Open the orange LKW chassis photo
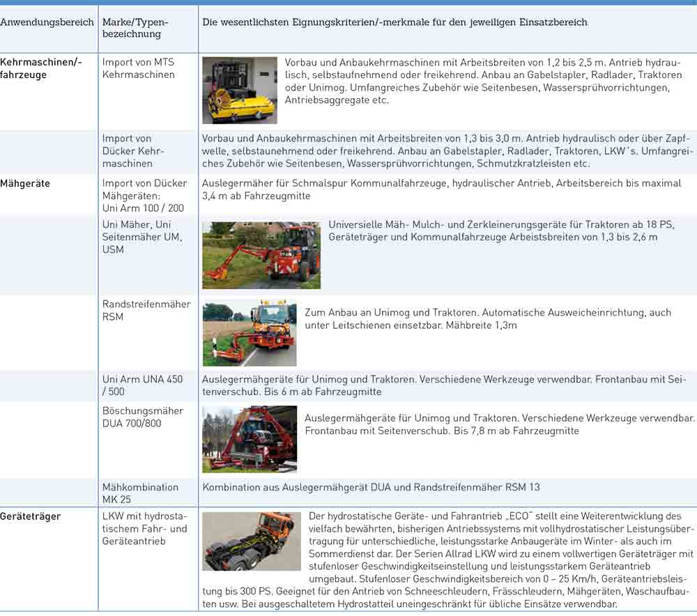 coord(252,541)
